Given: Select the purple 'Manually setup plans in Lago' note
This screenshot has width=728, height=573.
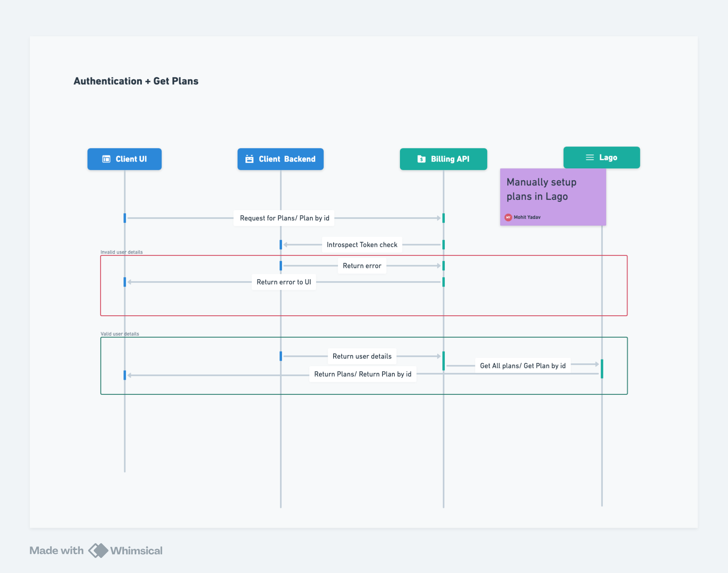Looking at the screenshot, I should [x=553, y=197].
